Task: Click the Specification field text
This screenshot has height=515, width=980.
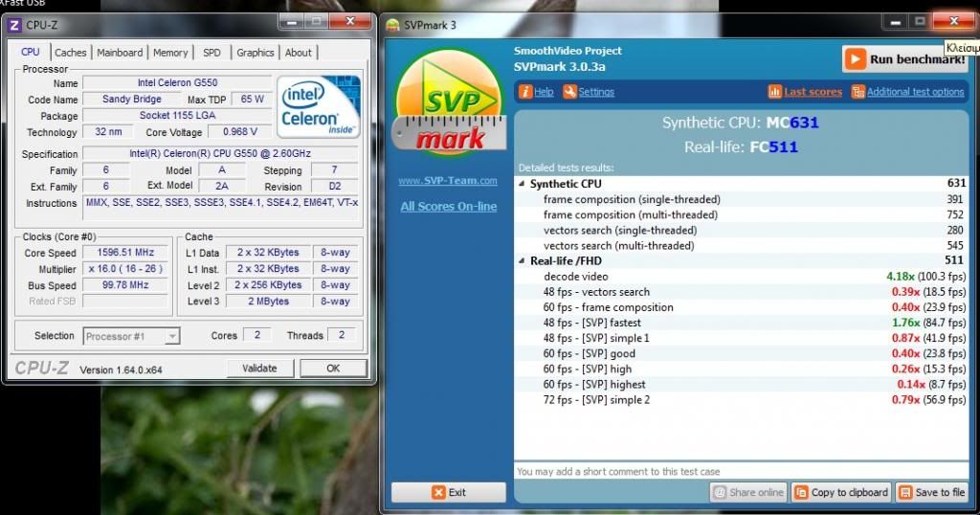Action: 220,153
